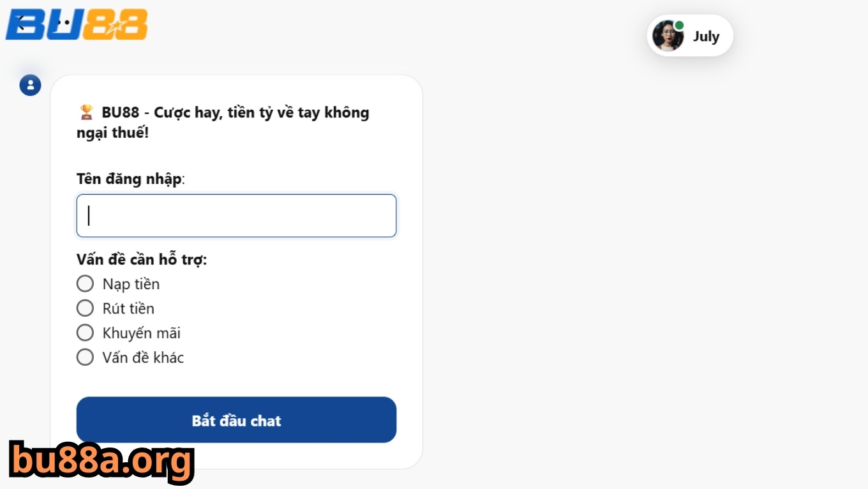The image size is (868, 489).
Task: Click the July agent name pill
Action: coord(689,36)
